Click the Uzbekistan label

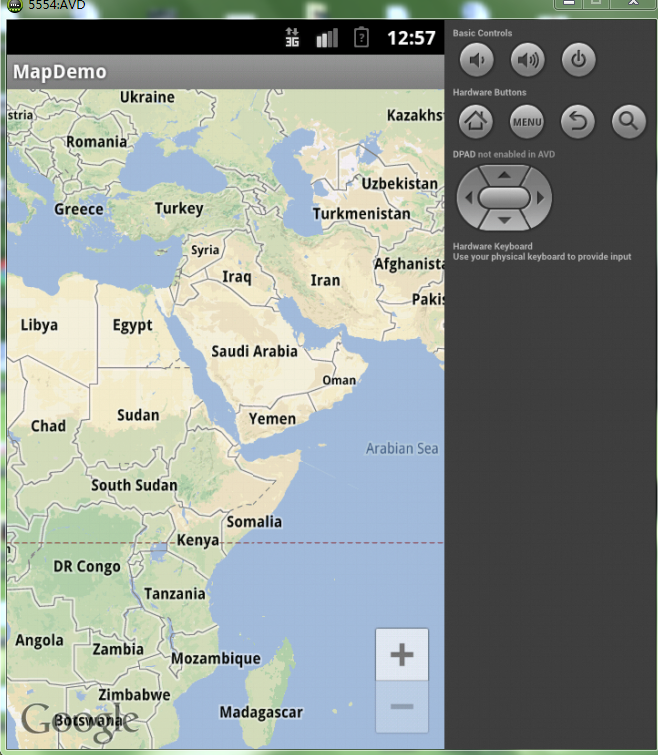point(400,184)
